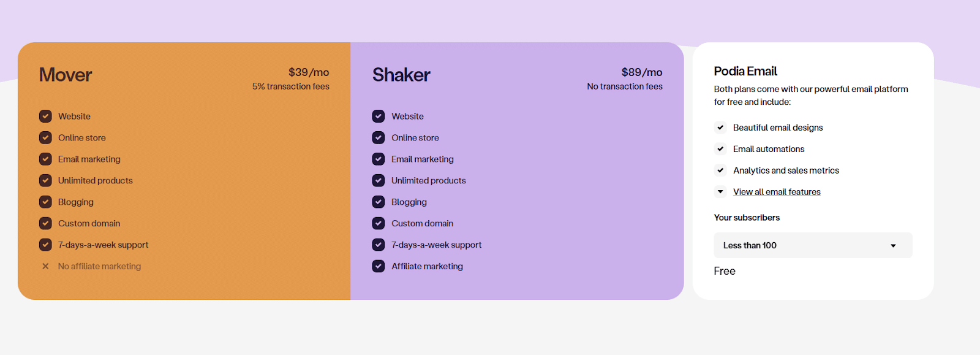The width and height of the screenshot is (980, 355).
Task: Click the X icon beside No affiliate marketing
Action: pyautogui.click(x=45, y=266)
